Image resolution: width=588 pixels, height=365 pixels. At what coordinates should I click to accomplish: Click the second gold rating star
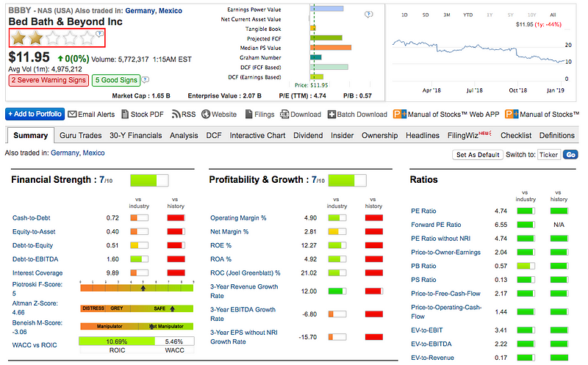point(35,38)
